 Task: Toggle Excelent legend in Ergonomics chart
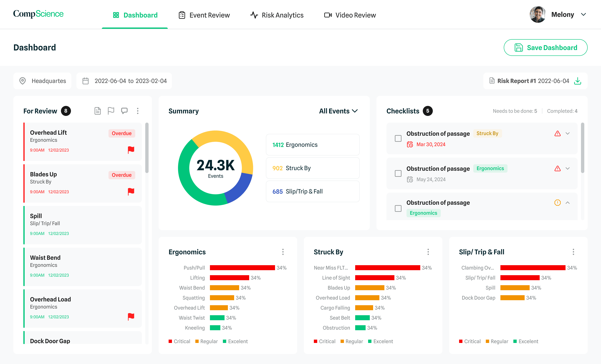235,341
